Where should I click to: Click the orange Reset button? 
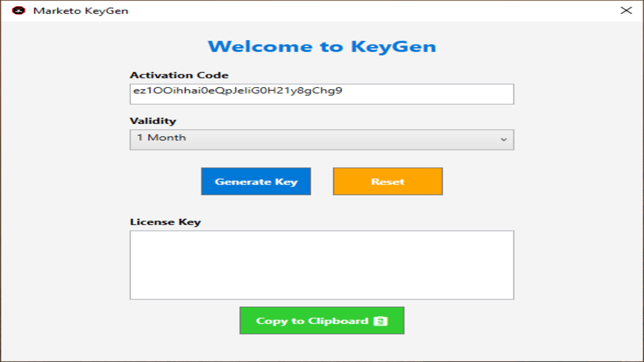pyautogui.click(x=388, y=182)
